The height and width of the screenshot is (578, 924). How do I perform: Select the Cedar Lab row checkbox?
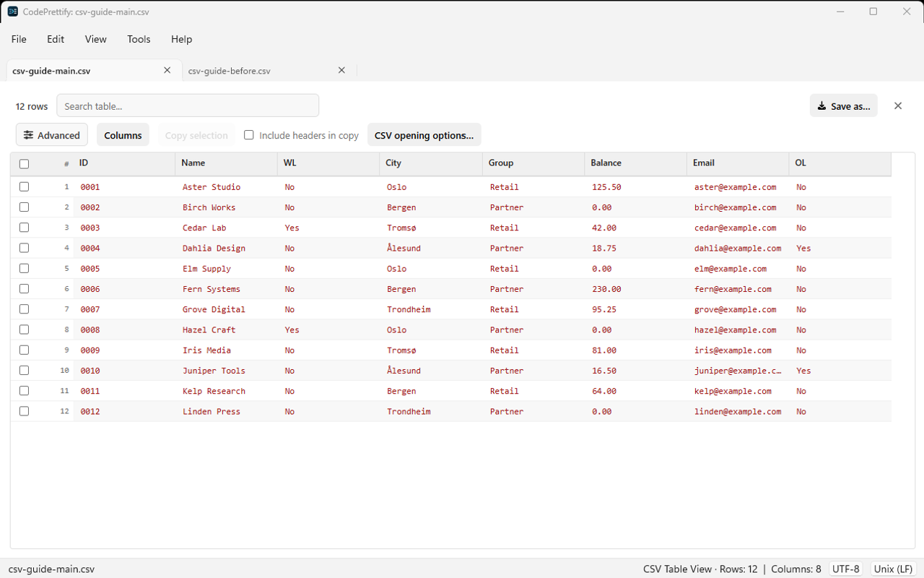pyautogui.click(x=24, y=227)
